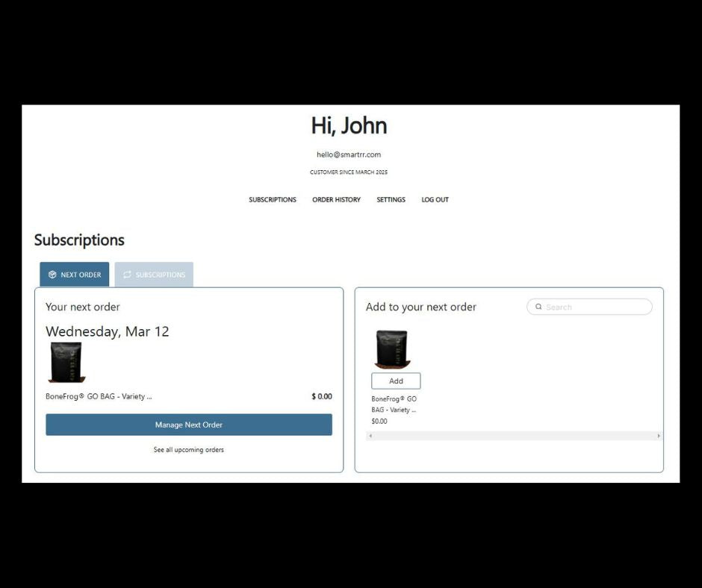702x588 pixels.
Task: Click the right arrow of the product scrollbar
Action: pyautogui.click(x=658, y=436)
